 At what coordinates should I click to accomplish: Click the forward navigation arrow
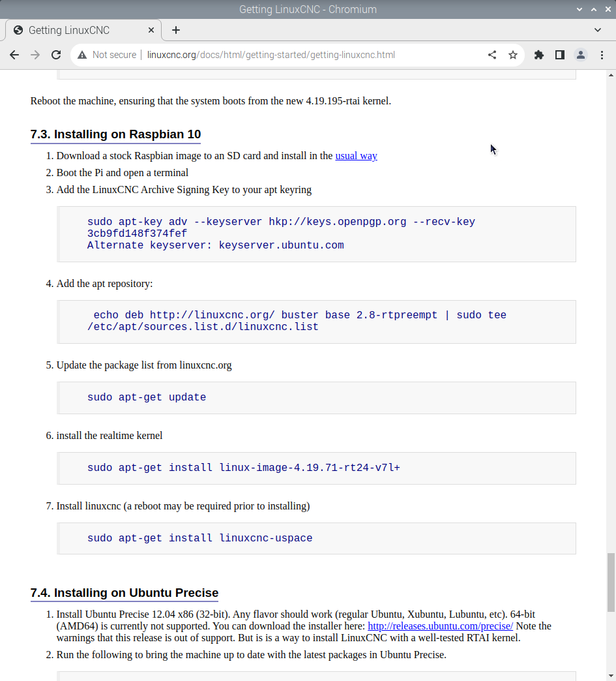pos(35,55)
